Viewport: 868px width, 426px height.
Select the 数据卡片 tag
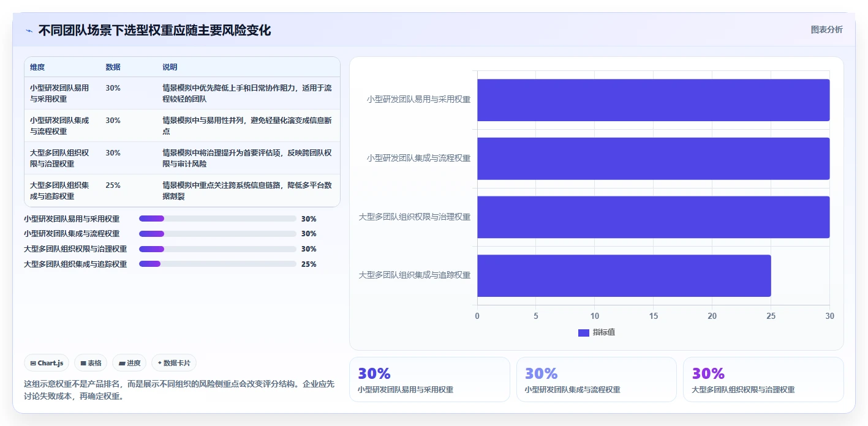(174, 363)
